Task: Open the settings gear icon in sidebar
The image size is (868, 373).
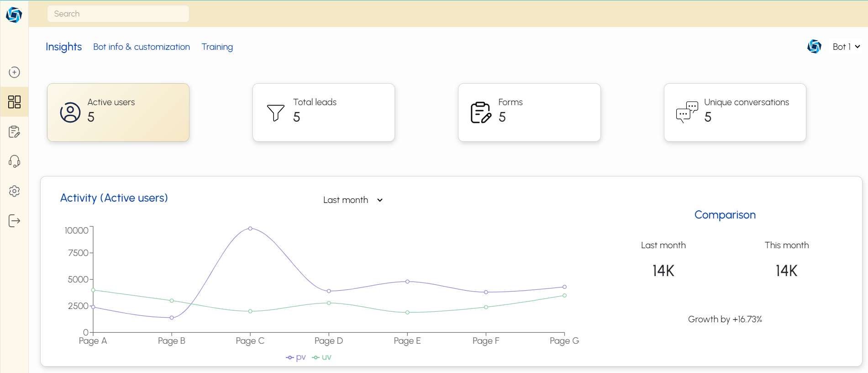Action: pyautogui.click(x=14, y=191)
